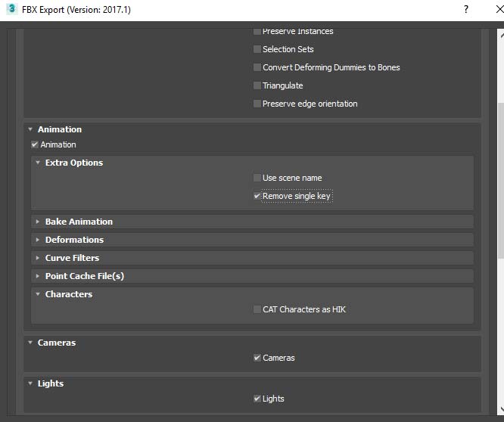Click the Cameras section heading

pos(57,343)
